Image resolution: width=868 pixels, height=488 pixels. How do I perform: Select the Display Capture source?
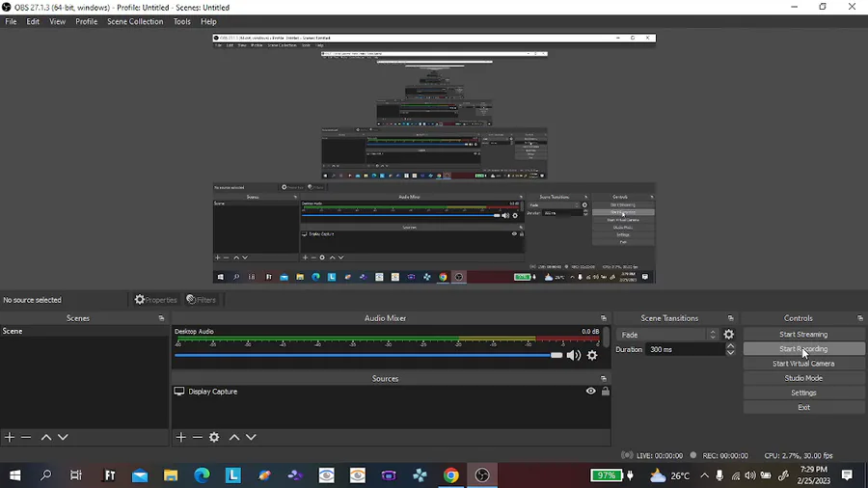[391, 392]
